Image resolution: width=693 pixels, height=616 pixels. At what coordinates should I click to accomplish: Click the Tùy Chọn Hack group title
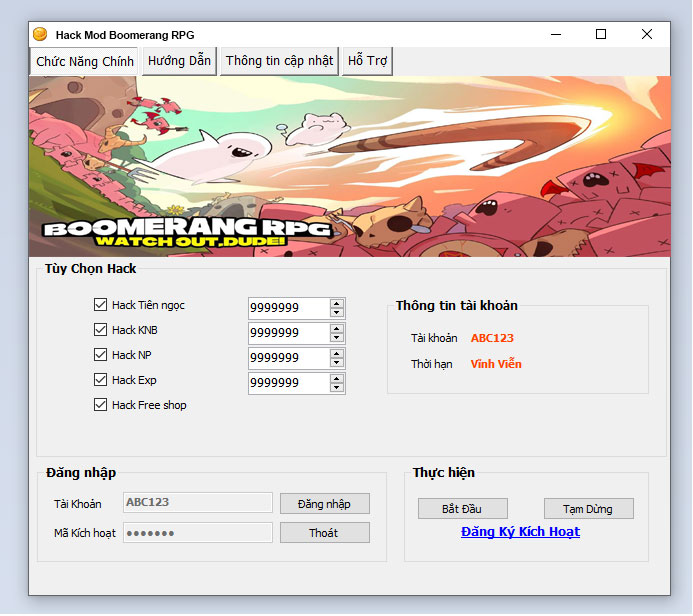(x=91, y=269)
